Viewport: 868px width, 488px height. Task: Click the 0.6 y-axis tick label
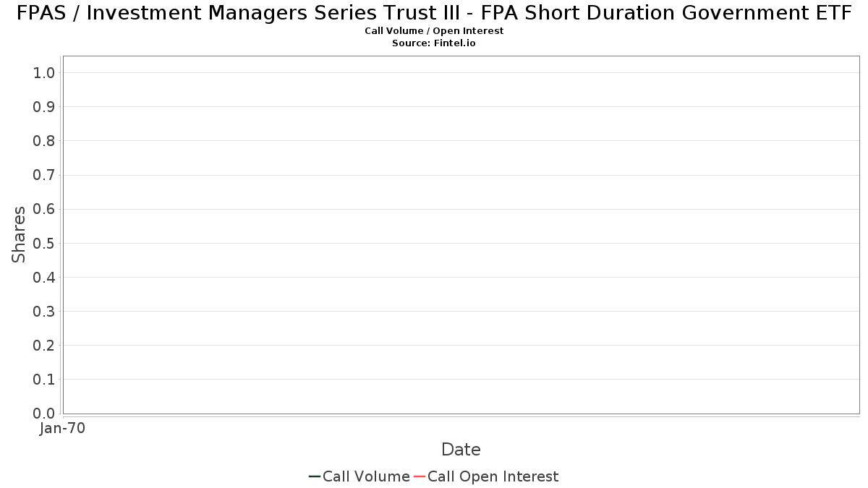tap(44, 209)
